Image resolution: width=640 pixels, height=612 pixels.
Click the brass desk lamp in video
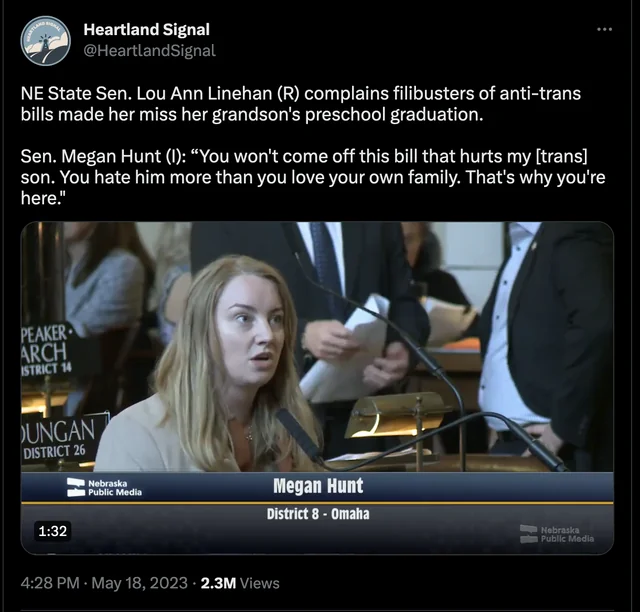click(394, 416)
